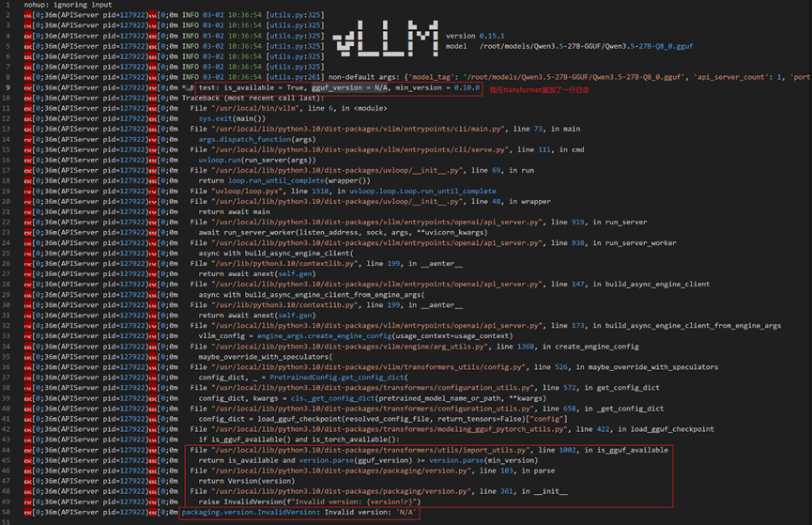Click the packaging.version.InvalidVersion error text
The image size is (812, 525).
[x=249, y=512]
